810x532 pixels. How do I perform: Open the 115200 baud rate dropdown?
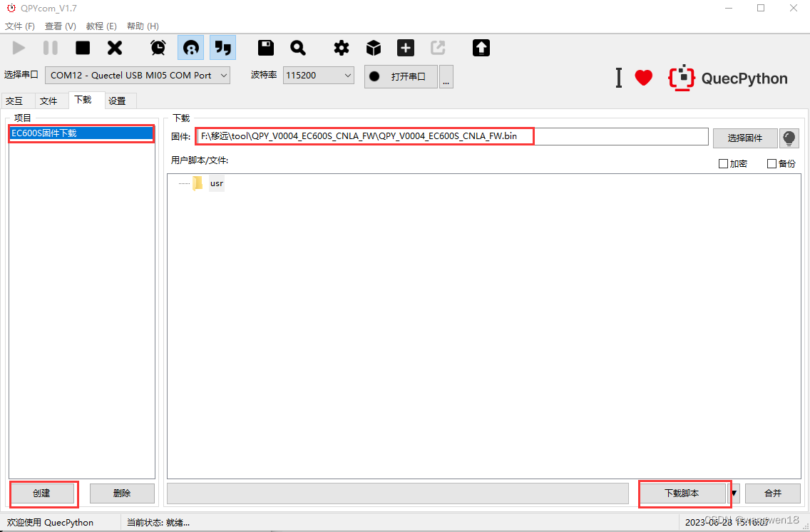[319, 75]
